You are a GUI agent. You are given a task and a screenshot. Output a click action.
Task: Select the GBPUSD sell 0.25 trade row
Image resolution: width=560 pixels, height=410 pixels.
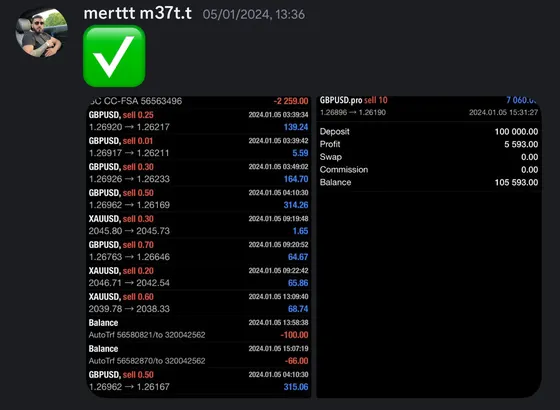199,121
